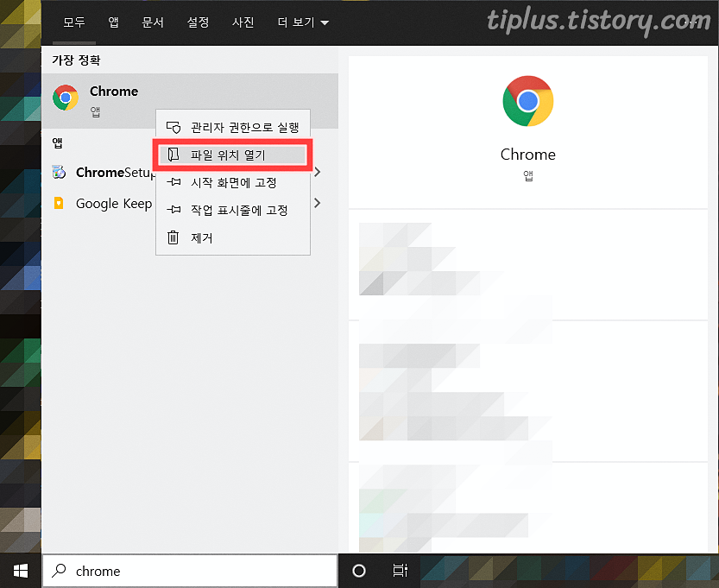Click the Google Keep yellow icon
The width and height of the screenshot is (719, 588).
click(x=59, y=203)
